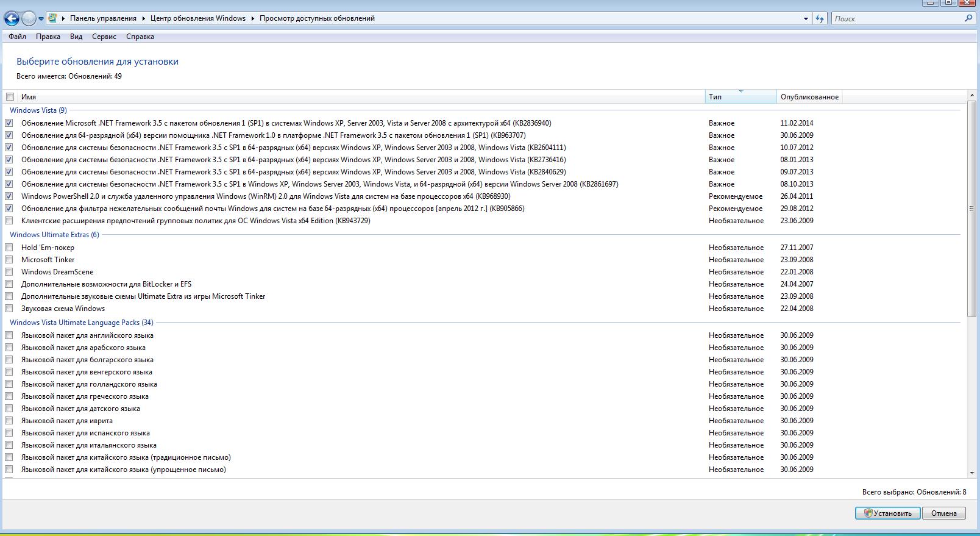This screenshot has width=980, height=536.
Task: Open the Вид menu
Action: coord(76,37)
